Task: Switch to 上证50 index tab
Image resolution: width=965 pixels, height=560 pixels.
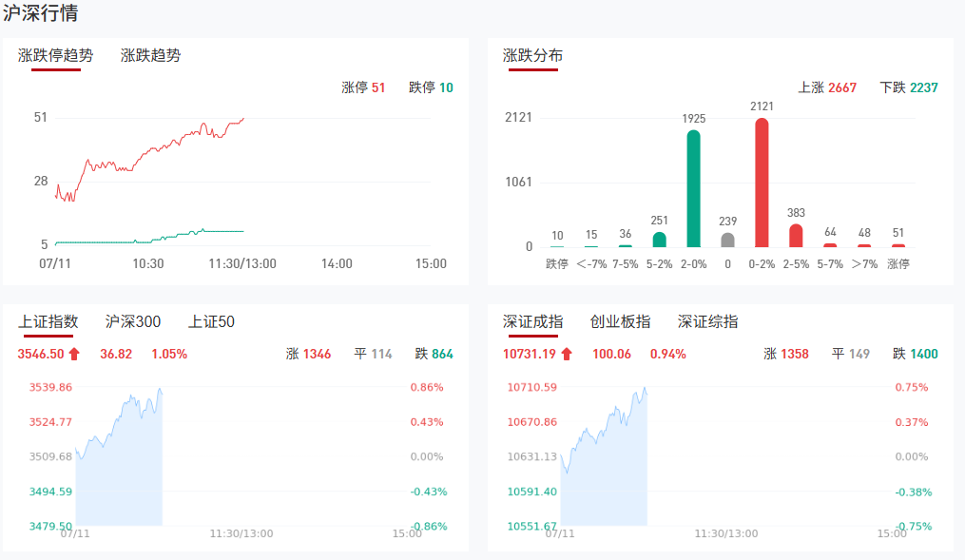Action: [211, 321]
